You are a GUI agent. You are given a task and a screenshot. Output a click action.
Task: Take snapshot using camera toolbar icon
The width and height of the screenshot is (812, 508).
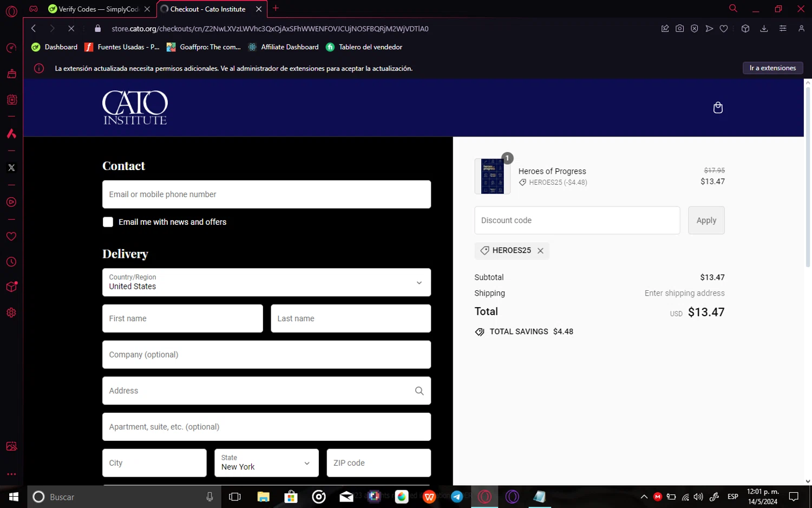[x=679, y=29]
